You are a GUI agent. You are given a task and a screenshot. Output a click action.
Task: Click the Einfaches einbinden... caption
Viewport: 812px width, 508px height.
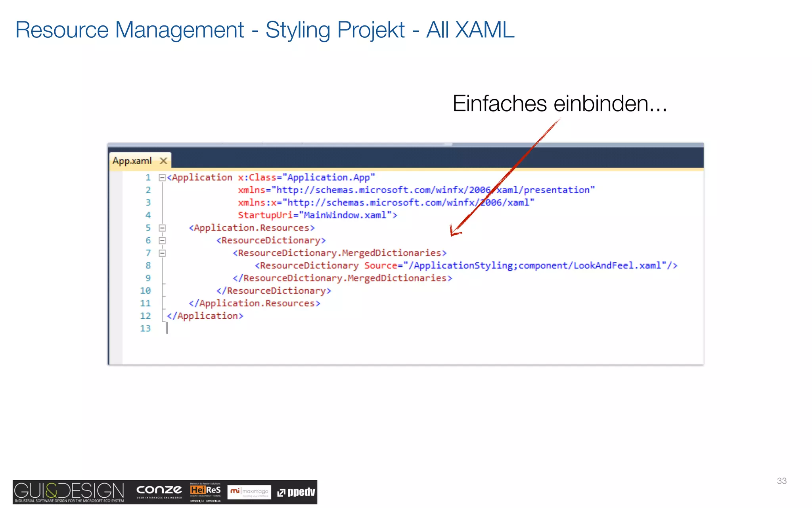tap(560, 104)
